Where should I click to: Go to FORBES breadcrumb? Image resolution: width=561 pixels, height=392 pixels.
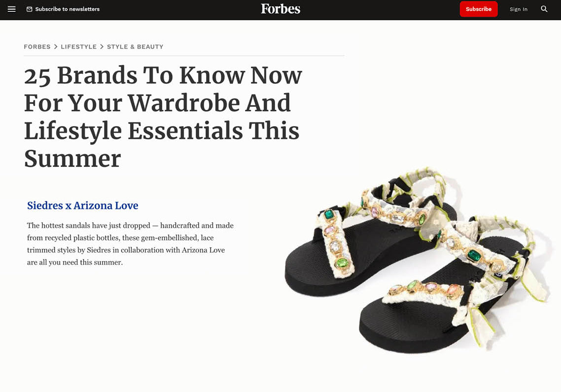[x=37, y=47]
